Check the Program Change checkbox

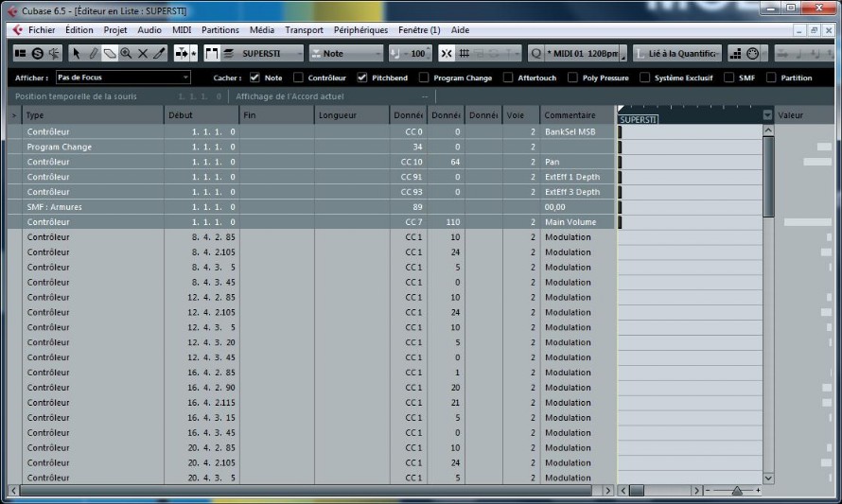(x=424, y=78)
